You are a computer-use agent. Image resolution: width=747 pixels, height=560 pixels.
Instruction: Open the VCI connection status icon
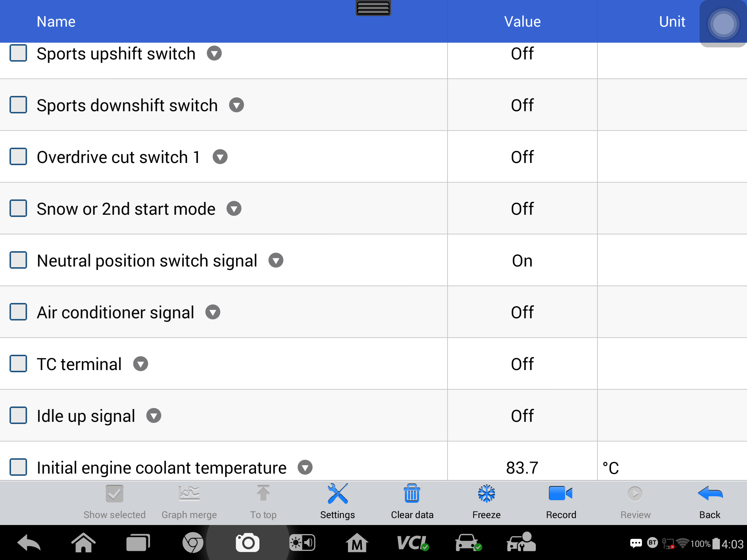413,543
